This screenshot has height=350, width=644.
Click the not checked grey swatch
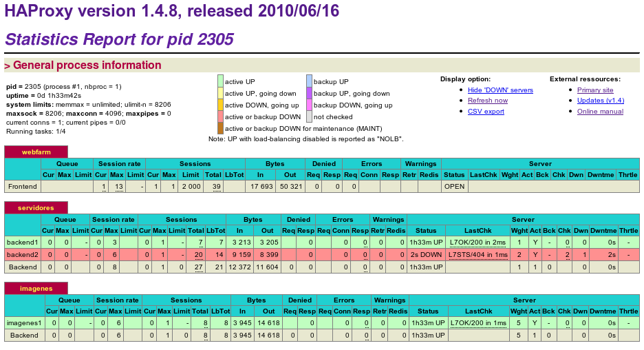(309, 117)
